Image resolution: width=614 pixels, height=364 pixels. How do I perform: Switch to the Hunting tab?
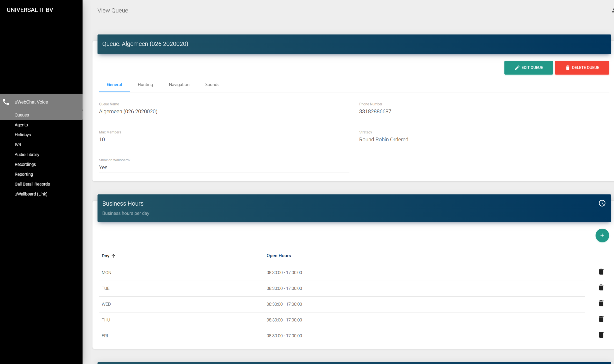click(145, 85)
